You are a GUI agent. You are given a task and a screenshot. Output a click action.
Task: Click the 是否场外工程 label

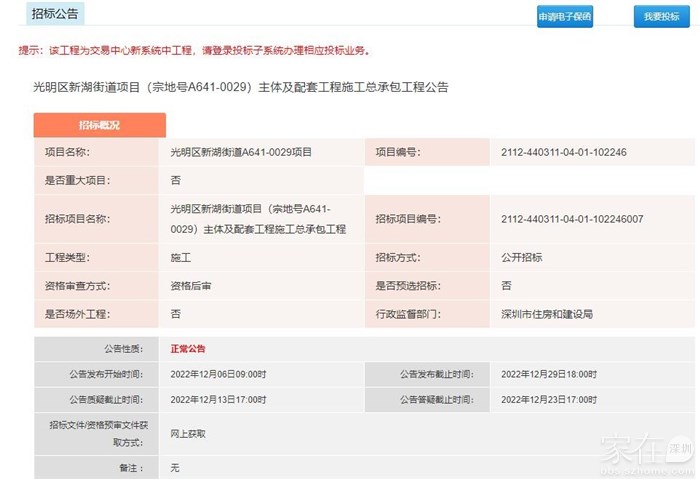click(77, 314)
